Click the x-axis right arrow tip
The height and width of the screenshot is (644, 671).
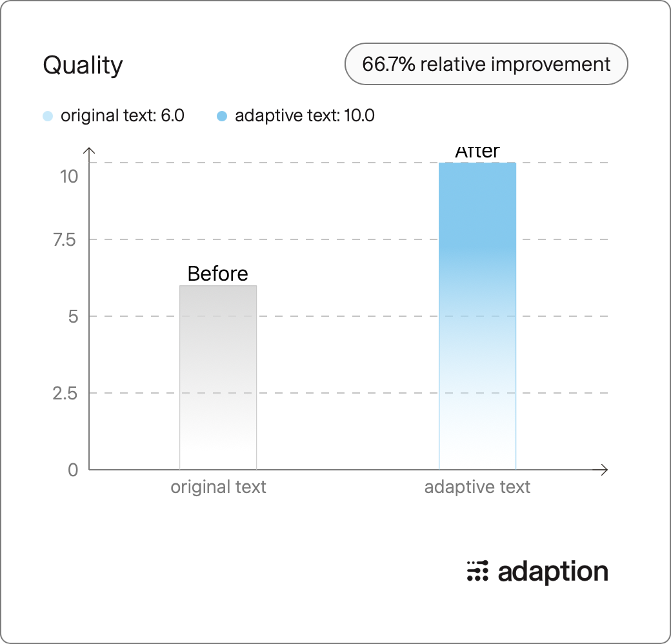(605, 470)
